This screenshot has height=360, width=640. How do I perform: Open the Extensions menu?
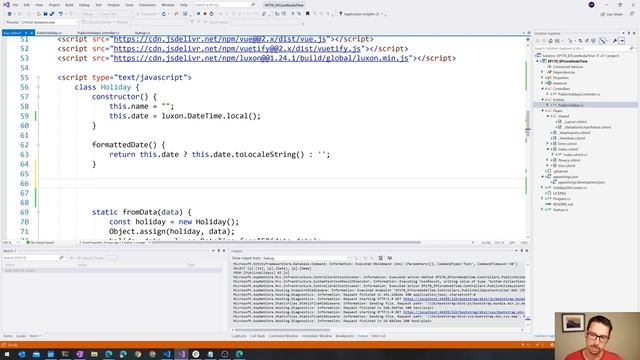click(x=147, y=5)
